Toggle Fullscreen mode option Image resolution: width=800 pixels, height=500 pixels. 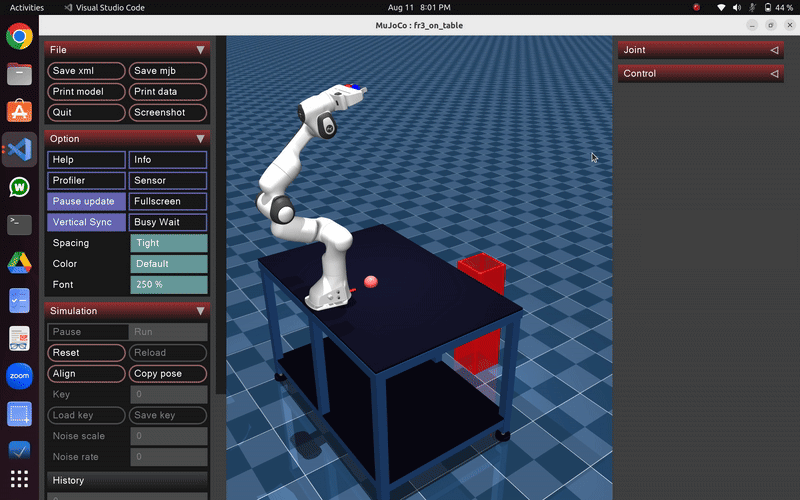[x=168, y=202]
